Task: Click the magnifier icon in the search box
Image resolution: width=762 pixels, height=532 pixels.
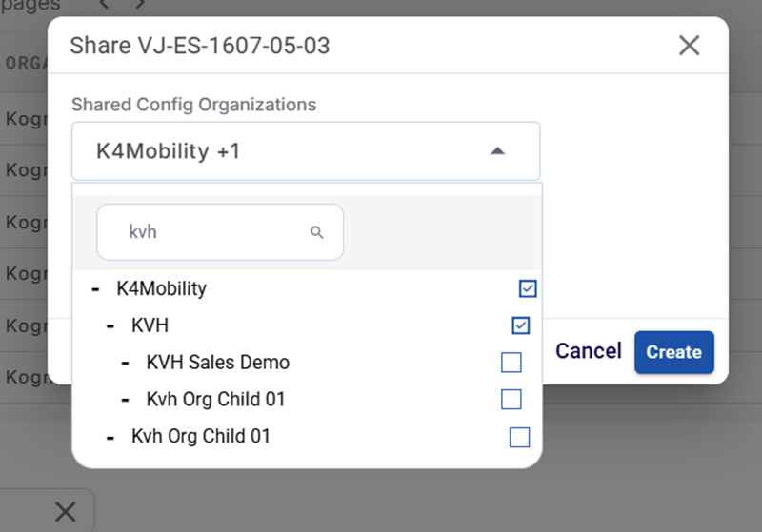Action: point(317,232)
